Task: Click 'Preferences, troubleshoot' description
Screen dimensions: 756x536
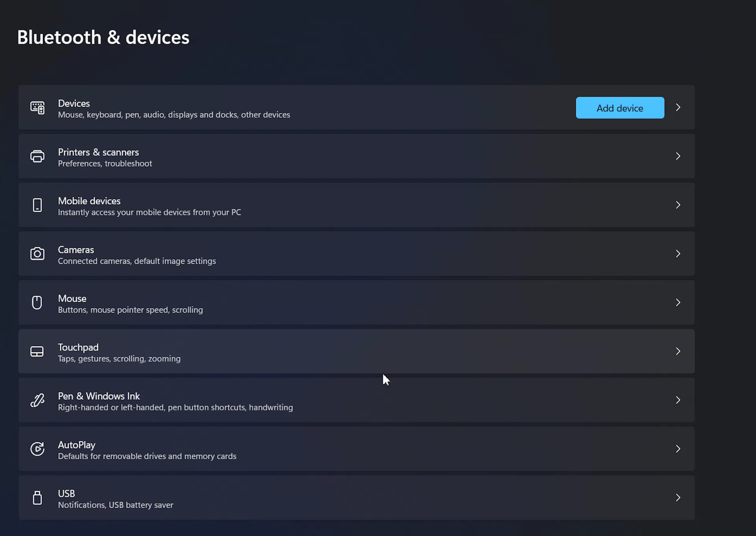Action: pos(105,164)
